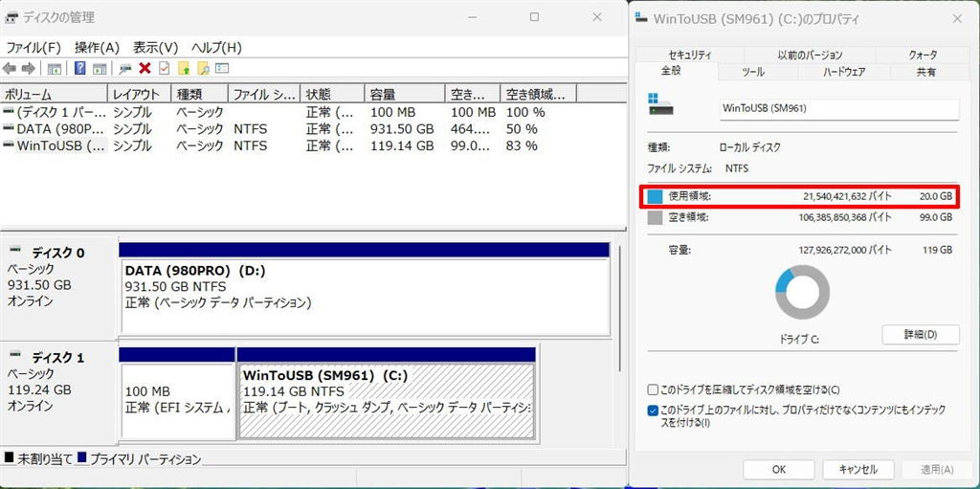Screen dimensions: 980x489
Task: Click the vertical scrollbar of disk graphic pane
Action: (619, 306)
